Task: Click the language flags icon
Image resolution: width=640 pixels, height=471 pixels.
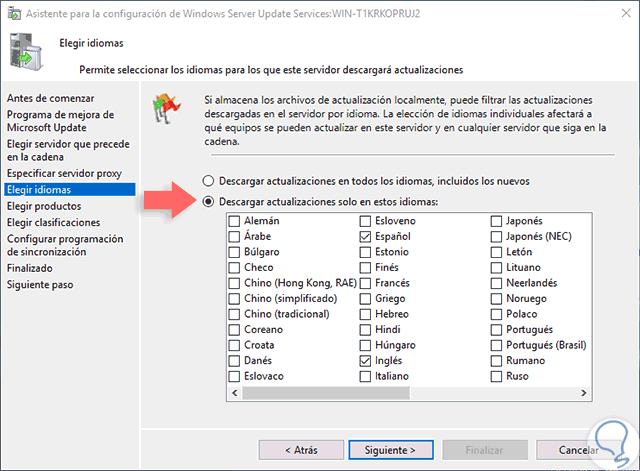Action: 166,108
